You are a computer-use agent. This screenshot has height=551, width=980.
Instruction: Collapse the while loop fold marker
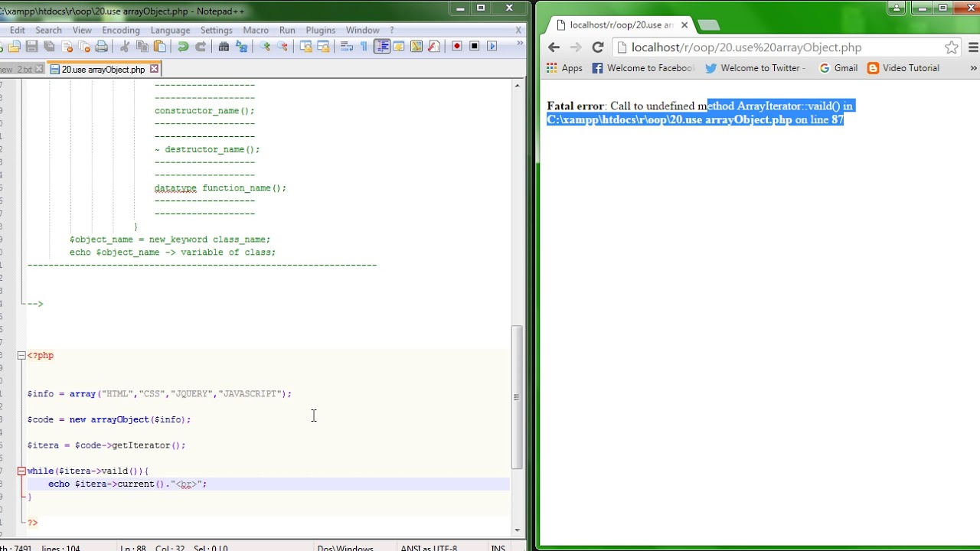[x=21, y=471]
